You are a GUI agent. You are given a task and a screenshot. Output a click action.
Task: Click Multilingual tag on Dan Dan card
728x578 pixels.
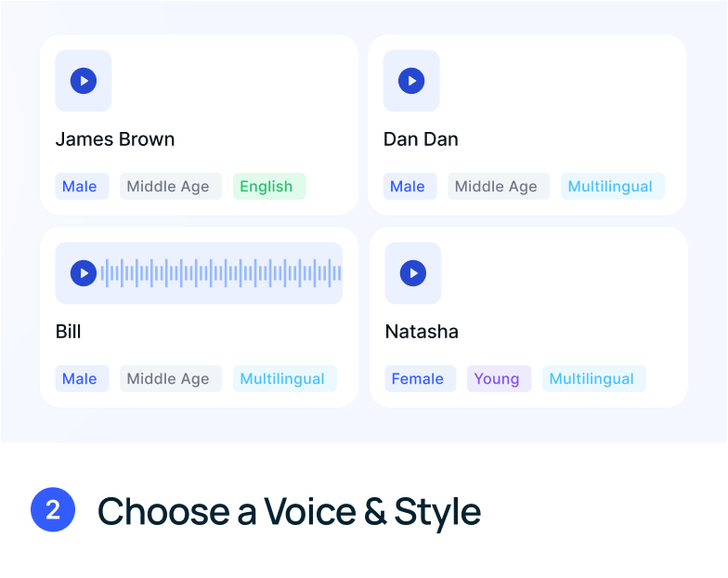click(610, 187)
